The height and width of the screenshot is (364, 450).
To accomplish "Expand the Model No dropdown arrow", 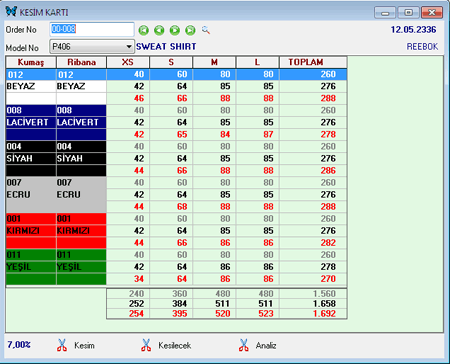I will click(129, 47).
